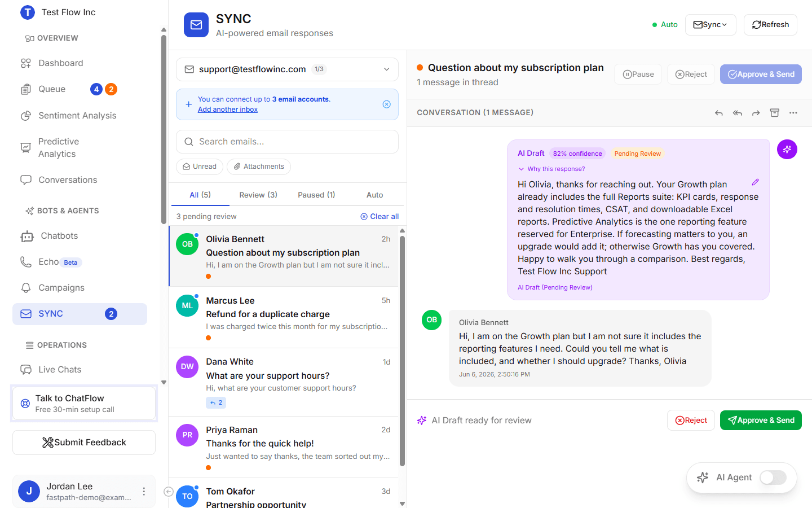Viewport: 812px width, 508px height.
Task: Expand the support@testflowinc.com inbox selector
Action: click(287, 69)
